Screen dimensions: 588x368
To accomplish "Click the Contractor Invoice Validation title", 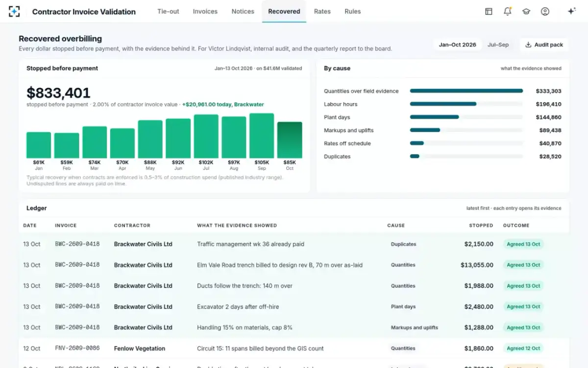I will pos(84,12).
